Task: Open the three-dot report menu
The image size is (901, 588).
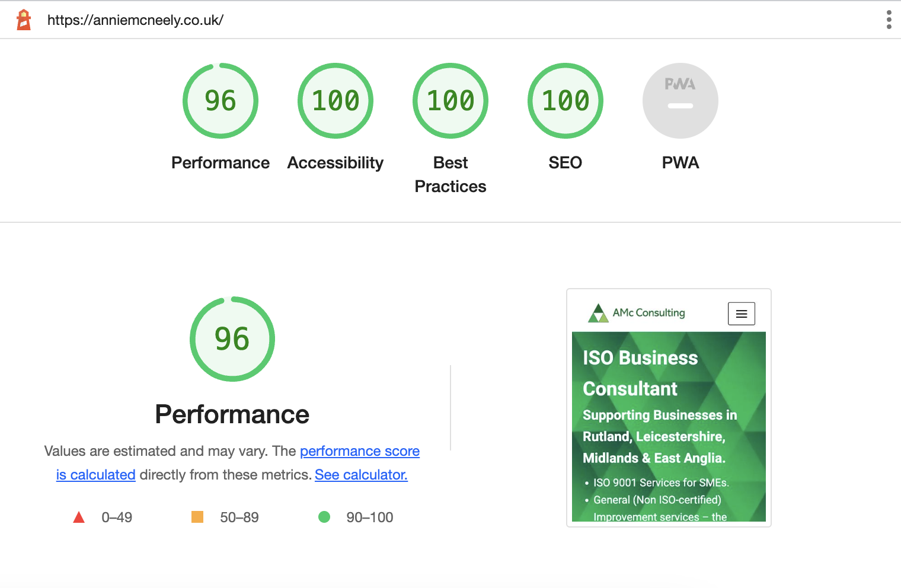Action: click(x=889, y=20)
